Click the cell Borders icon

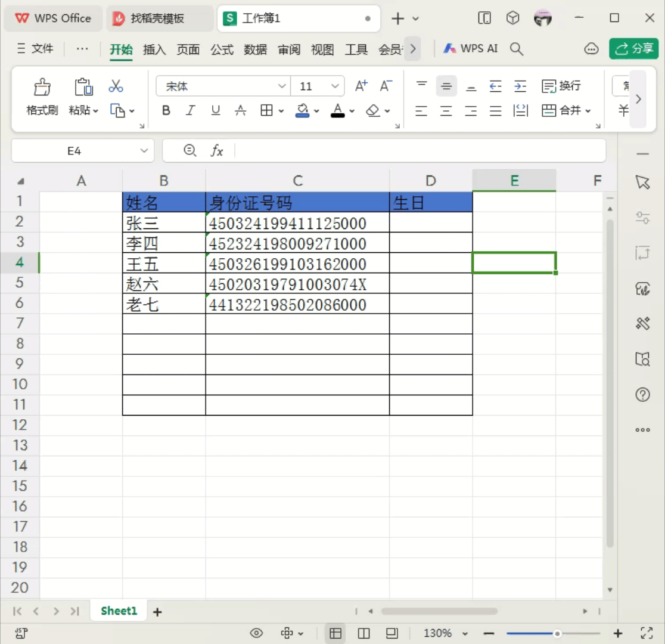[267, 111]
